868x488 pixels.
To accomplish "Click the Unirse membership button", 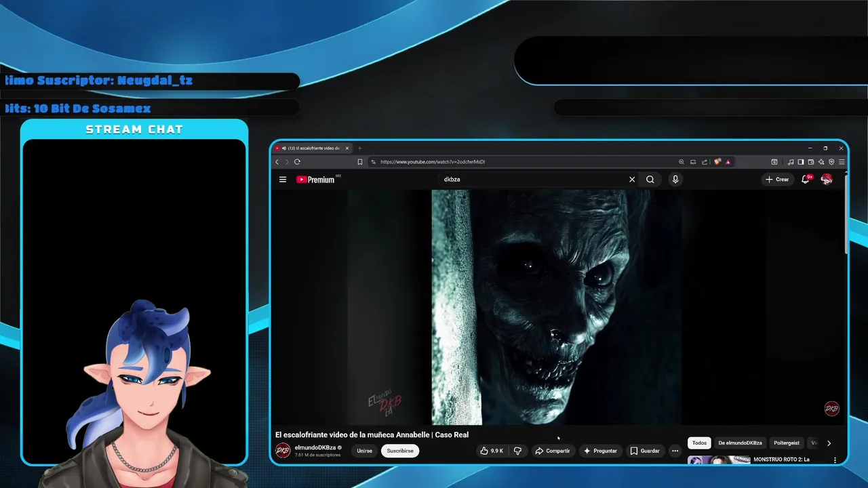I will click(365, 451).
